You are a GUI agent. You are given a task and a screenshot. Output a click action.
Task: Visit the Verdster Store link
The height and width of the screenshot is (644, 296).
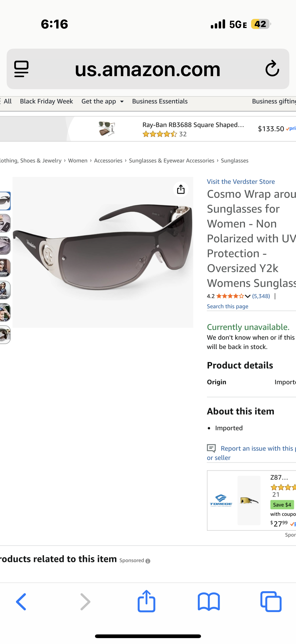[x=241, y=182]
